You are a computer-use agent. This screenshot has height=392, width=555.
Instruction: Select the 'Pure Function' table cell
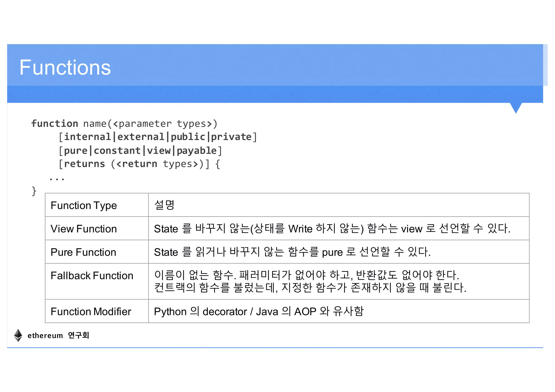(x=97, y=252)
